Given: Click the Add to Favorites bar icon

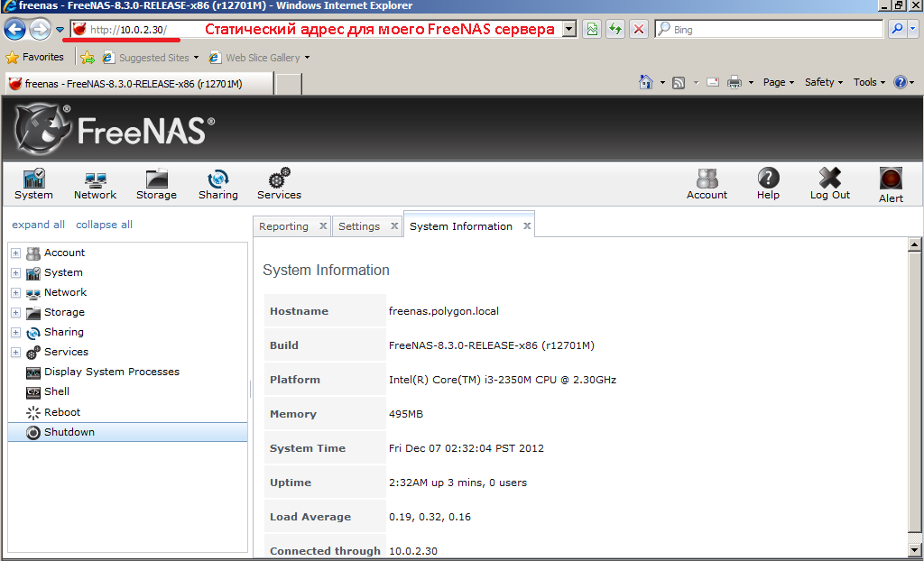Looking at the screenshot, I should [x=88, y=57].
